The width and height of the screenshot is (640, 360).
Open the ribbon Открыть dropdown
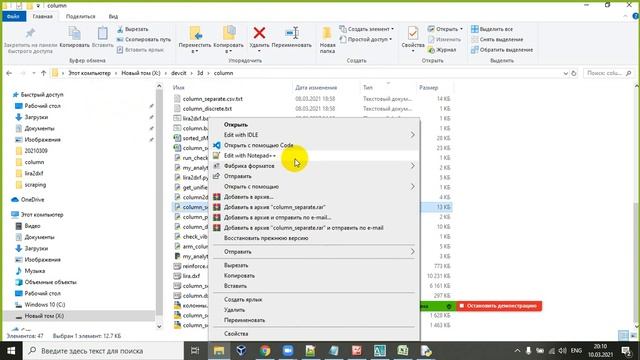(x=445, y=29)
